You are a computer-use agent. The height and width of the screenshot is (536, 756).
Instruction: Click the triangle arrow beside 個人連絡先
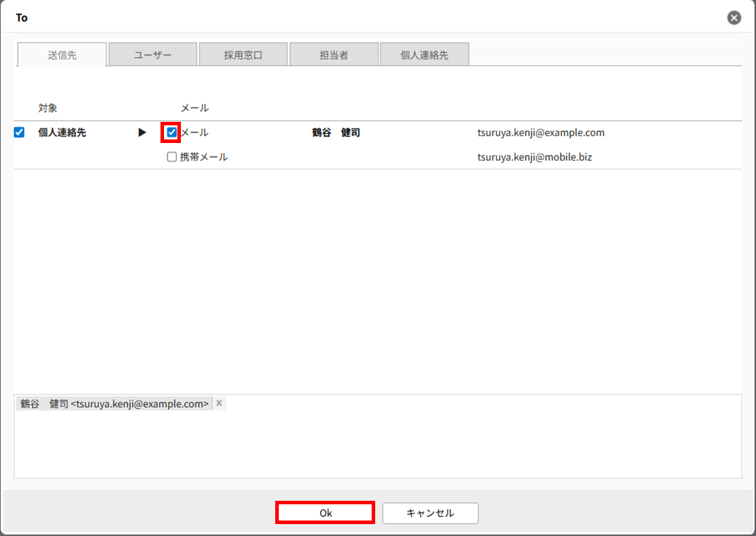pos(142,132)
